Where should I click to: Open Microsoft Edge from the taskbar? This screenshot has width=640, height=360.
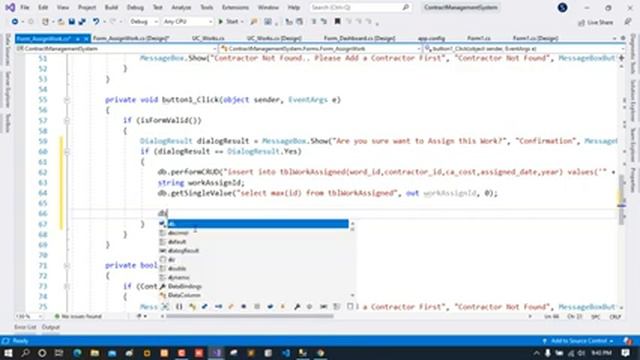click(x=77, y=353)
